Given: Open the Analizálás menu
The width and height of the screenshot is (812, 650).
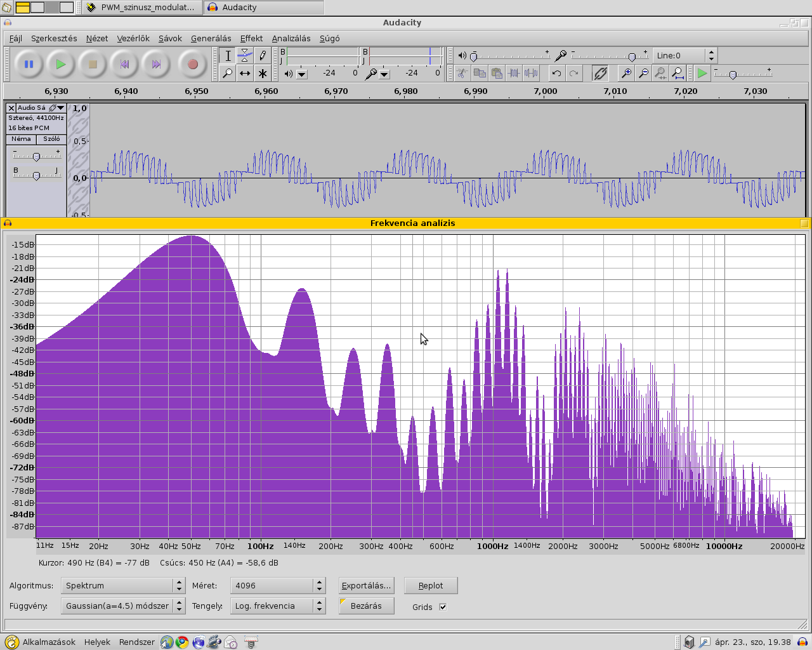Looking at the screenshot, I should coord(291,39).
